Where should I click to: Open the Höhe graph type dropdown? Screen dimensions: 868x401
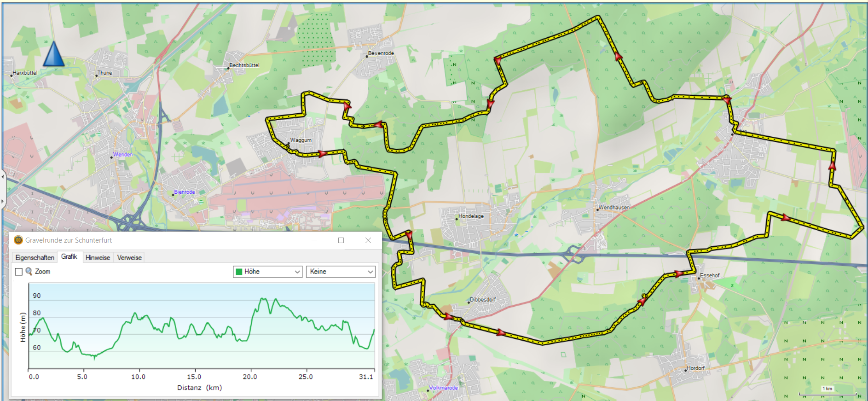(267, 272)
